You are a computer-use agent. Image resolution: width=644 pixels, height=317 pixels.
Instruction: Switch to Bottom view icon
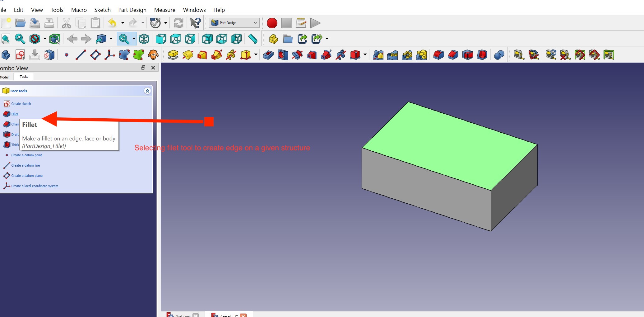click(222, 39)
